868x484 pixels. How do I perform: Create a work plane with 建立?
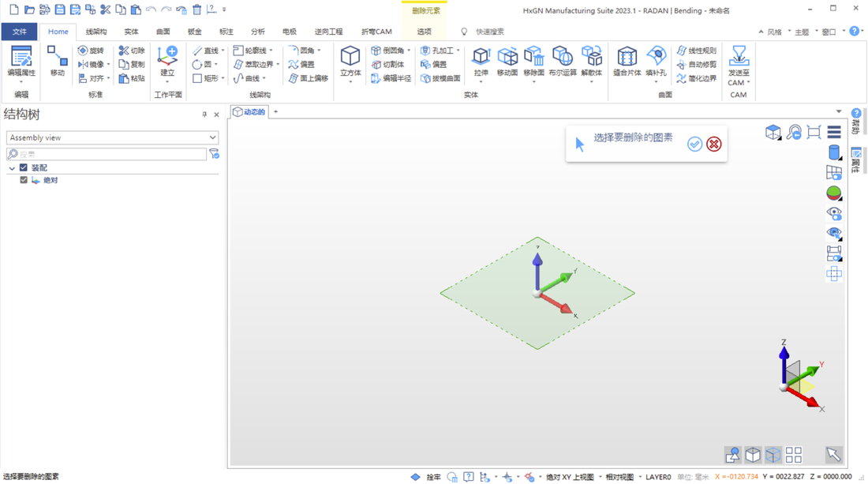(167, 62)
